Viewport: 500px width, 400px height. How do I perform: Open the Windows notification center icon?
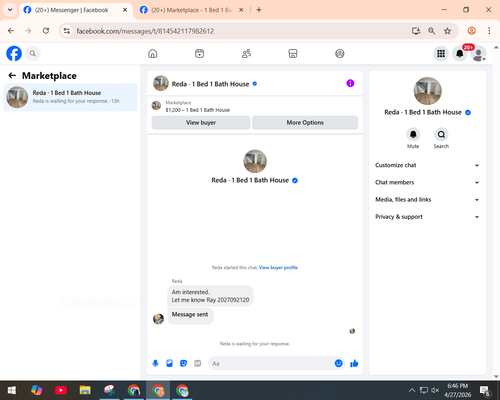click(x=484, y=390)
